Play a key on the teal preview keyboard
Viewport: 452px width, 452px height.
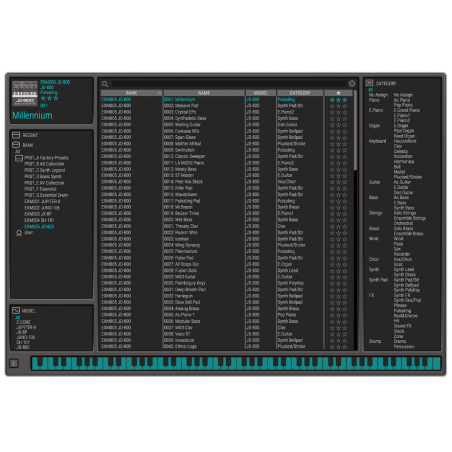[x=236, y=363]
